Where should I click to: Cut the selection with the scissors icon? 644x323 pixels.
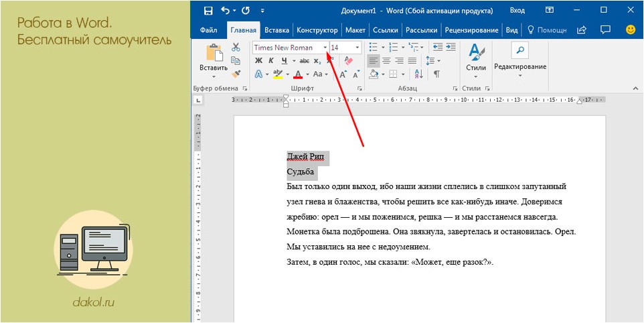[236, 47]
